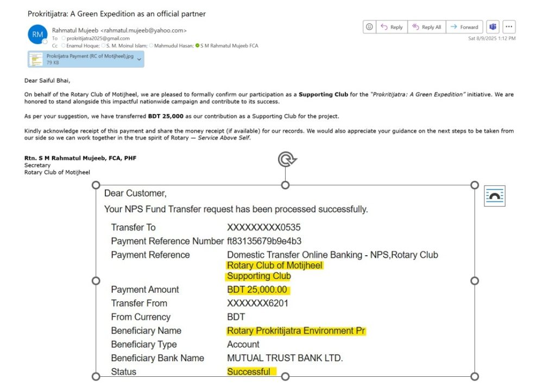Select Cc contact S. M. Moinul Islam

(126, 46)
